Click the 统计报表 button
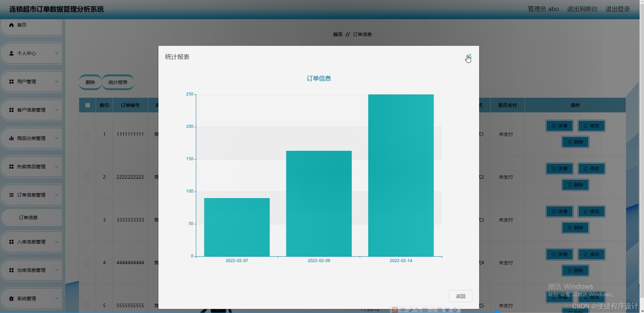644x313 pixels. click(x=118, y=82)
